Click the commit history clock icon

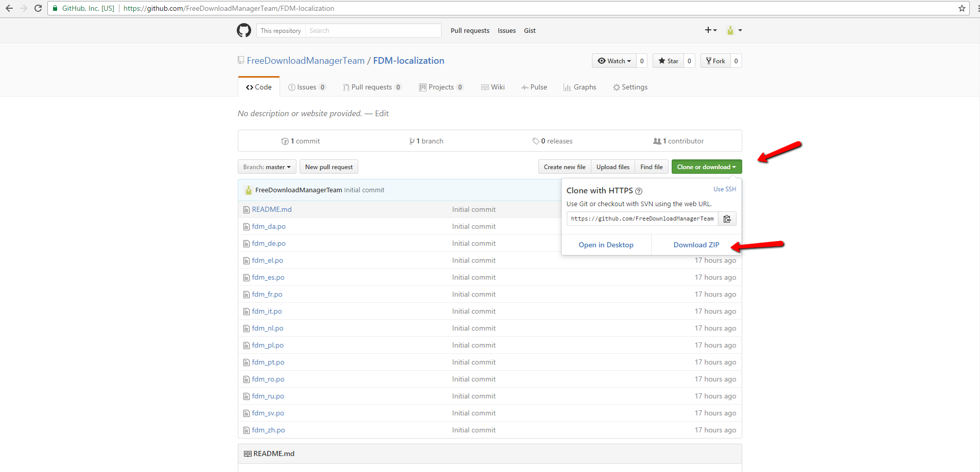point(285,141)
